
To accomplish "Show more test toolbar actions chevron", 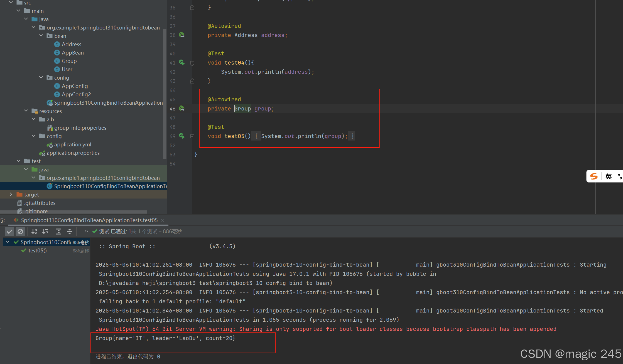I will coord(86,231).
